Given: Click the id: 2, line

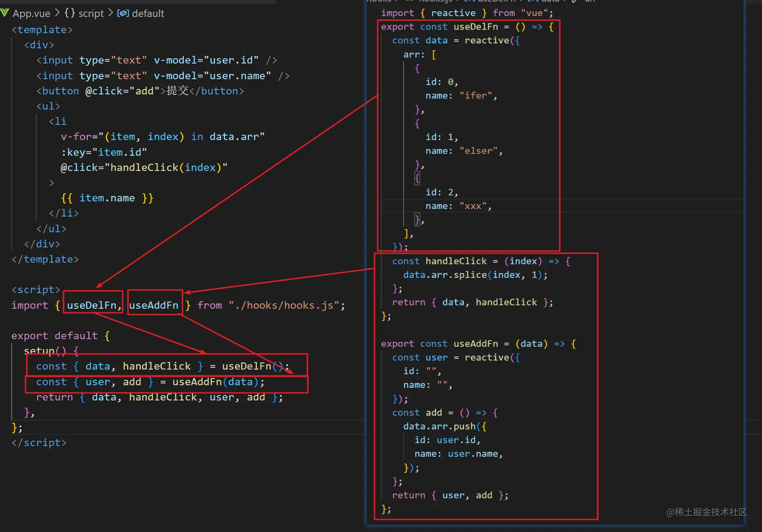Looking at the screenshot, I should click(442, 192).
